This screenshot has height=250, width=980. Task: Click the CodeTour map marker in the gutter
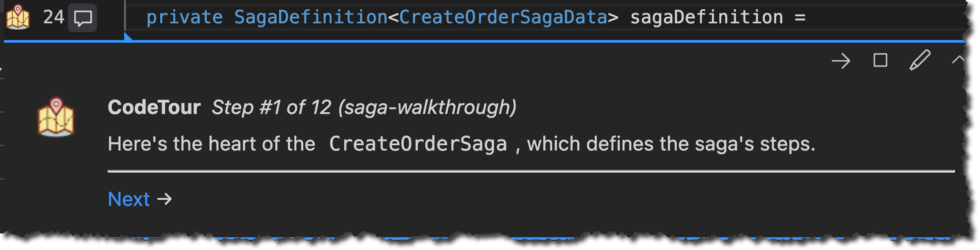pyautogui.click(x=18, y=17)
